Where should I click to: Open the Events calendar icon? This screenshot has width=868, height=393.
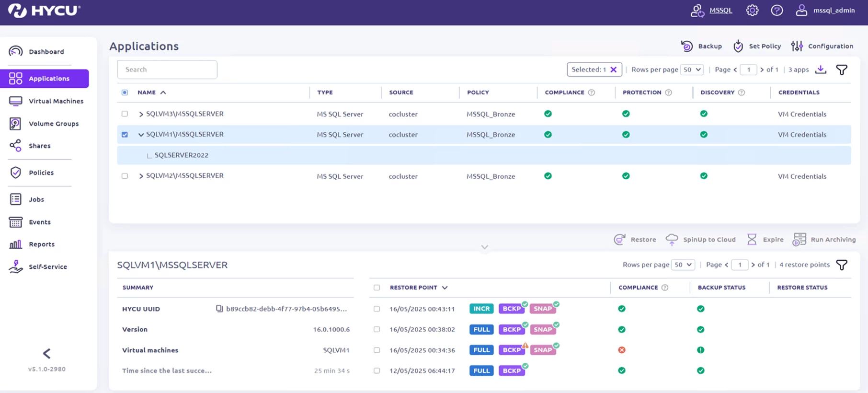pyautogui.click(x=15, y=222)
